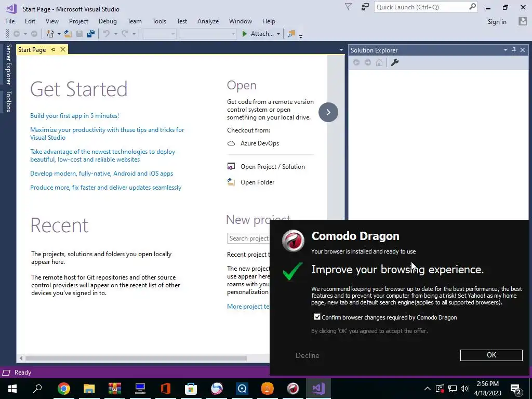Click the Open Folder icon
This screenshot has height=399, width=532.
[x=231, y=182]
